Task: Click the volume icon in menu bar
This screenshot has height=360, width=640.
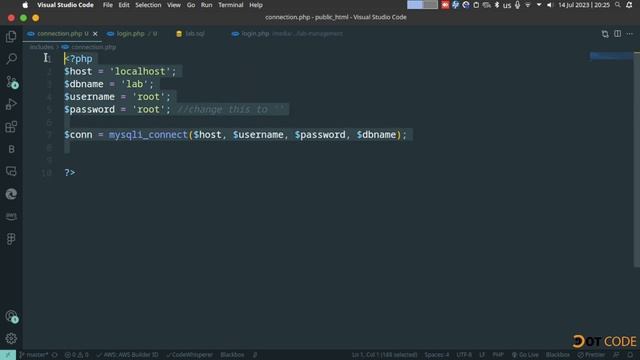Action: tap(549, 5)
